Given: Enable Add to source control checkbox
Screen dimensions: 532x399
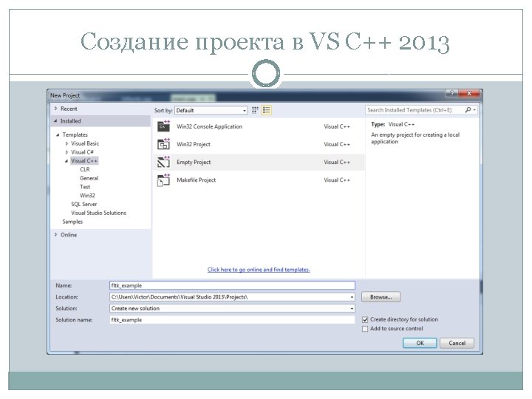Looking at the screenshot, I should pyautogui.click(x=365, y=329).
